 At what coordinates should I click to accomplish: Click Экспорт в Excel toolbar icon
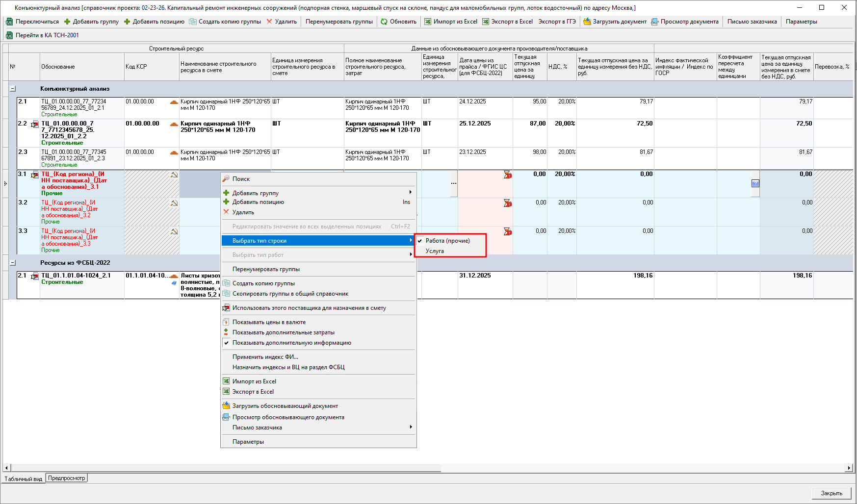click(486, 22)
